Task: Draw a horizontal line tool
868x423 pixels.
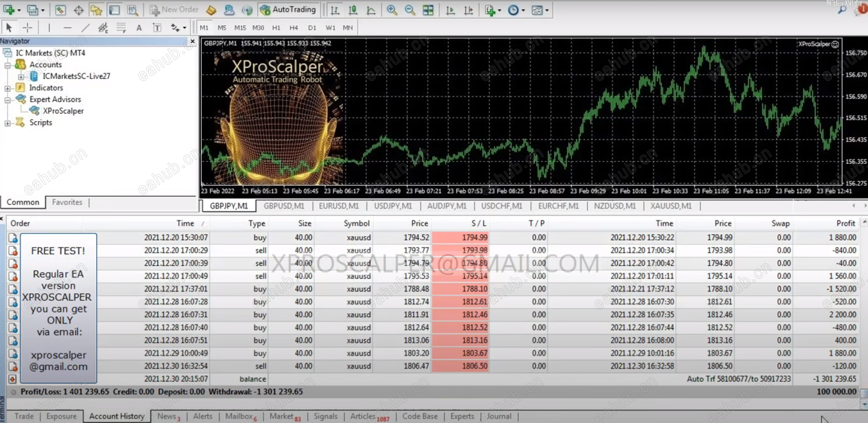Action: (68, 27)
